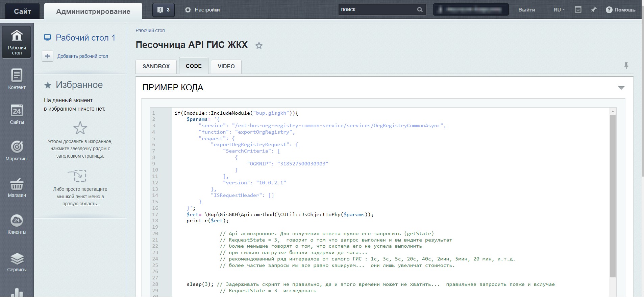The width and height of the screenshot is (644, 297).
Task: Click the print_r($ret); code line
Action: 207,221
